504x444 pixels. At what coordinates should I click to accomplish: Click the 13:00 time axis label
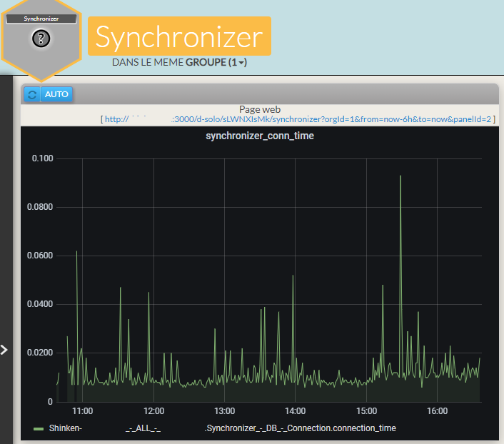point(224,411)
